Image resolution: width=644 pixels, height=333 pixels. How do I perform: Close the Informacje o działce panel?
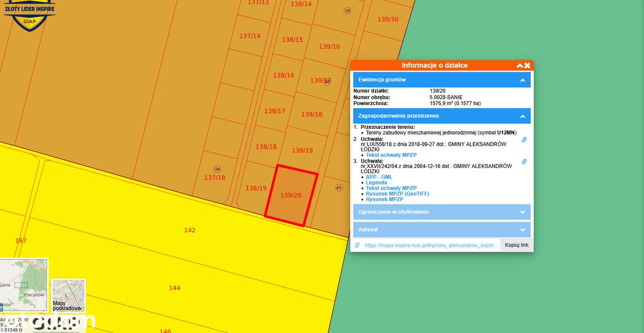[527, 65]
